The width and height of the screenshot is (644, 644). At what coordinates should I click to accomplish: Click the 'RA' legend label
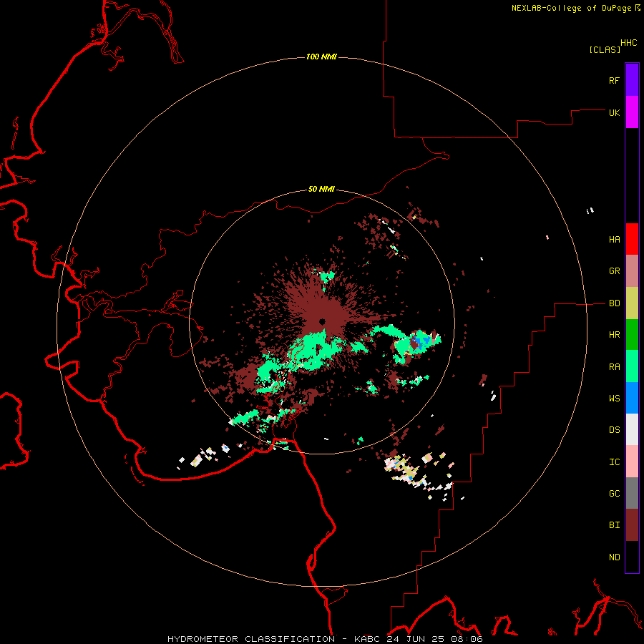[x=614, y=367]
